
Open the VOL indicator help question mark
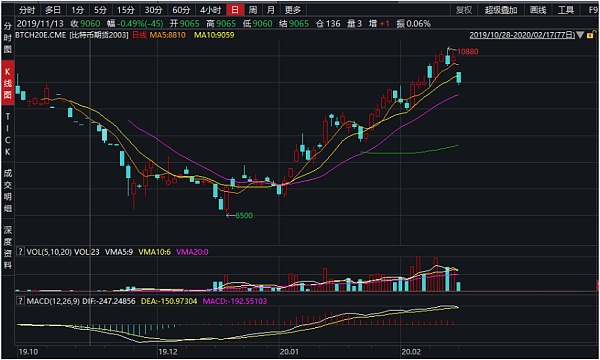(21, 252)
